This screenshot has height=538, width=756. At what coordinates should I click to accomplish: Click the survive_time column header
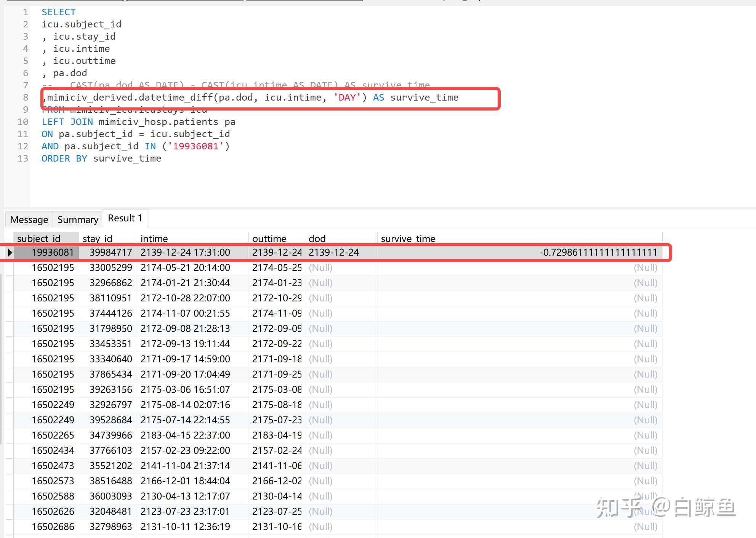point(408,239)
